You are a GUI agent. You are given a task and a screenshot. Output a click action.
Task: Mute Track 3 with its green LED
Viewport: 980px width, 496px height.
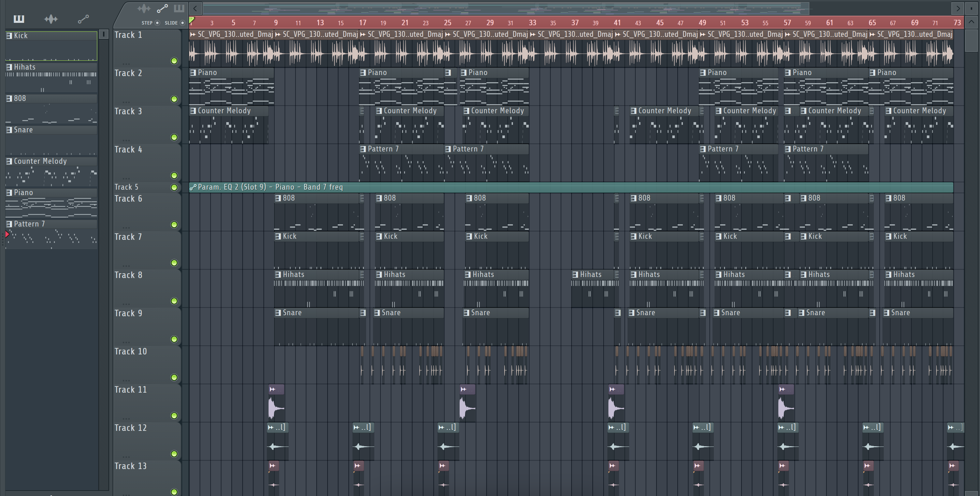coord(174,137)
